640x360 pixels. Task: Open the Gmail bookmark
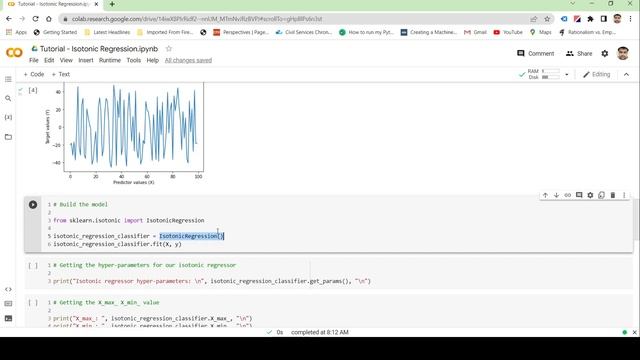[x=475, y=32]
